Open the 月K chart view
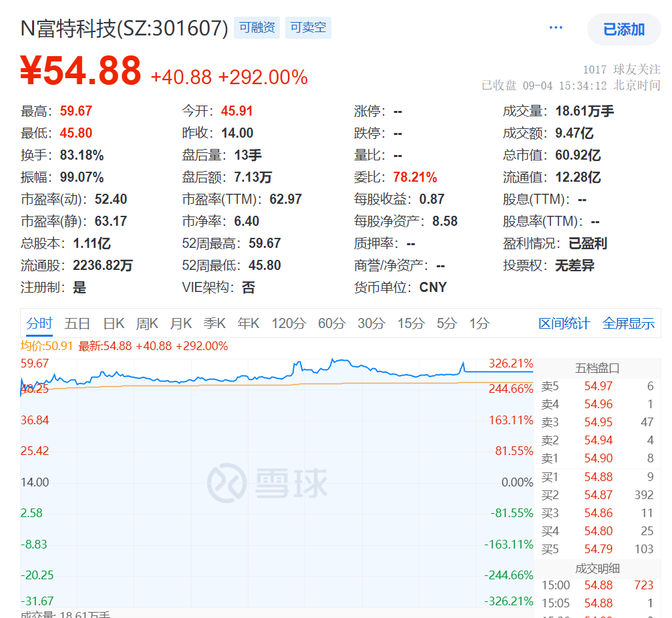Image resolution: width=672 pixels, height=618 pixels. tap(181, 324)
